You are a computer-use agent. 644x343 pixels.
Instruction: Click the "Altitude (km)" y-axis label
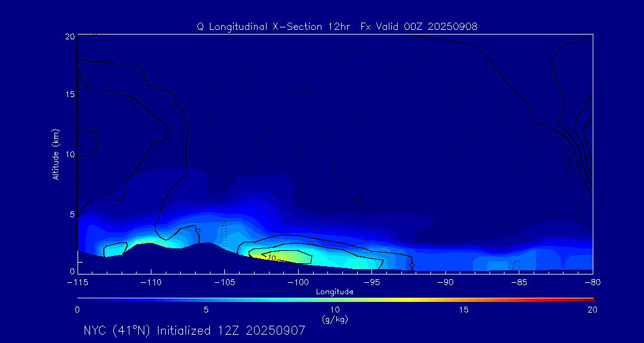[55, 154]
